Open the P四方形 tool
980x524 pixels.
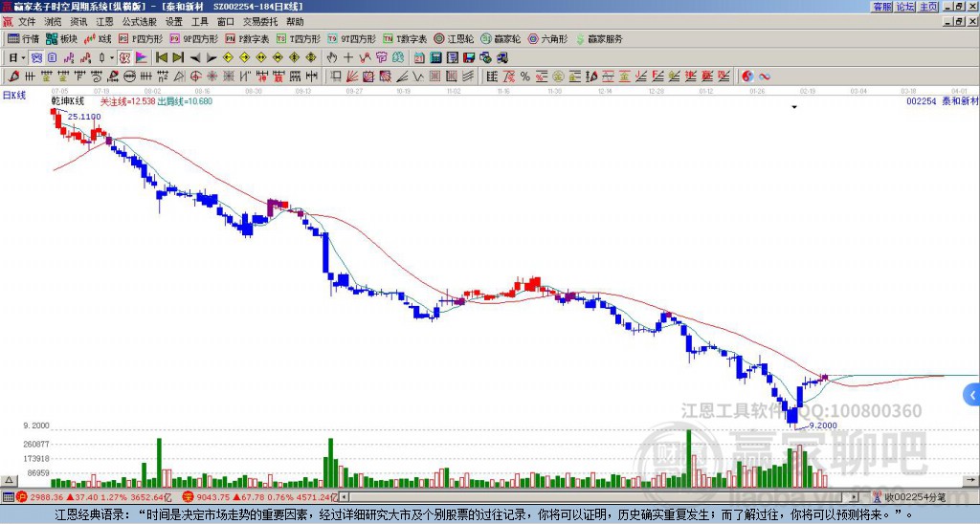[x=141, y=38]
